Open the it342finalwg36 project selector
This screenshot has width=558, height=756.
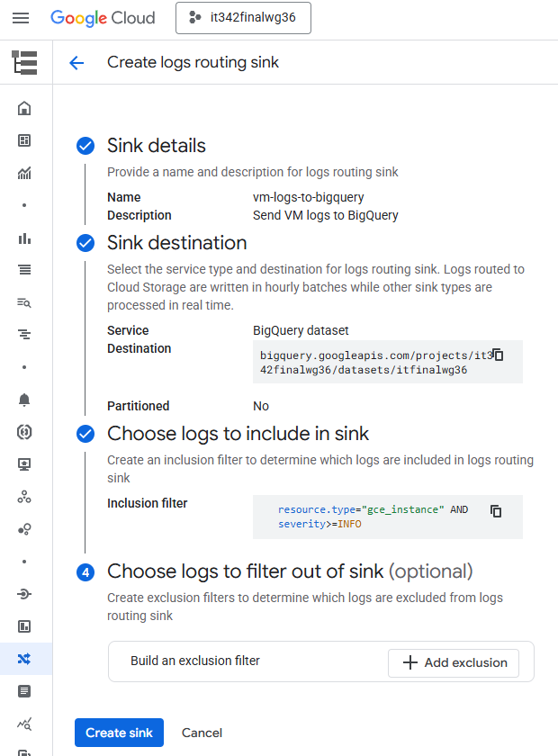tap(243, 18)
